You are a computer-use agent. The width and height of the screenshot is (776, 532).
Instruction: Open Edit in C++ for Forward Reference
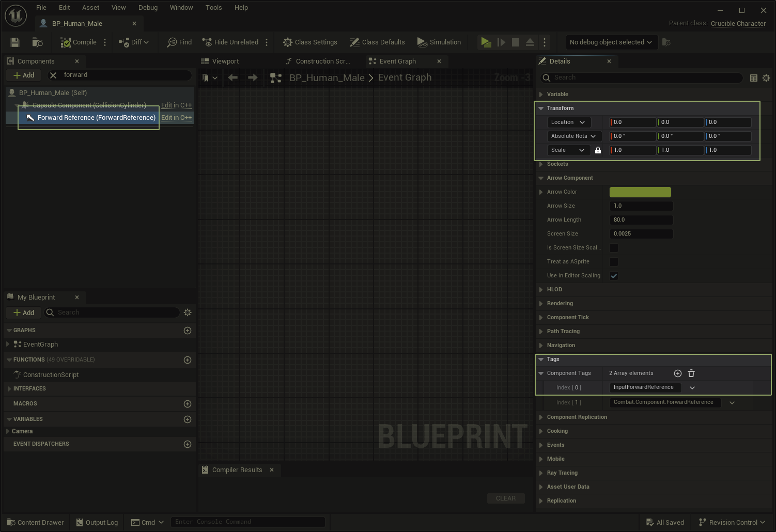click(176, 118)
